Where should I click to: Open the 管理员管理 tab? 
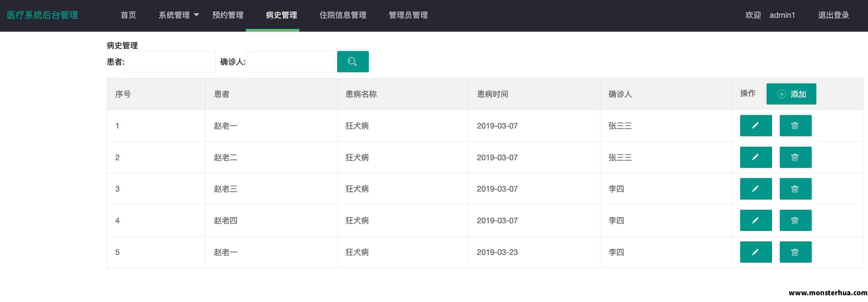pos(408,15)
